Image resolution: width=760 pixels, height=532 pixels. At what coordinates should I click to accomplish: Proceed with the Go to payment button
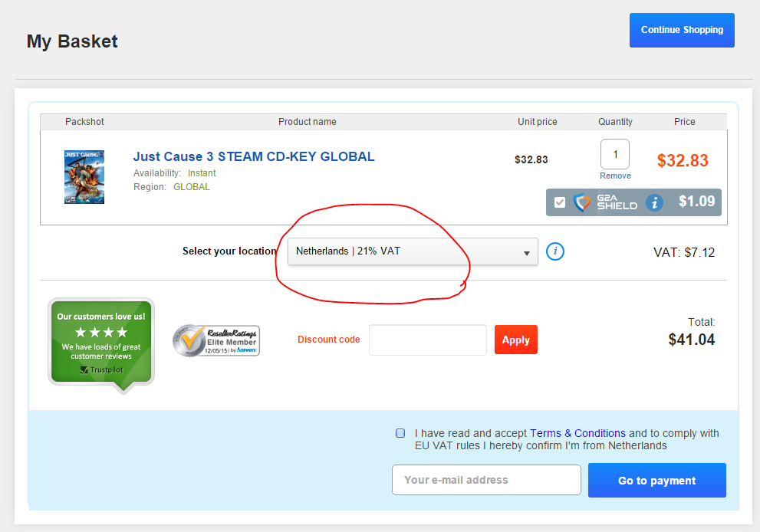click(656, 481)
